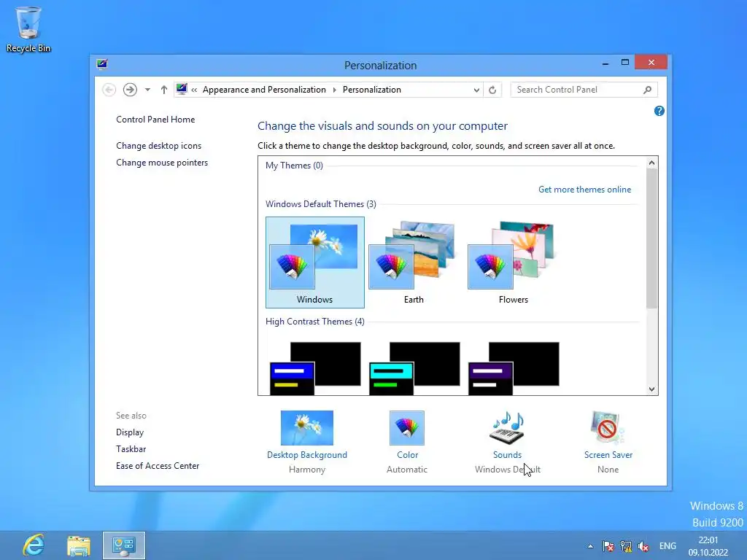Image resolution: width=747 pixels, height=560 pixels.
Task: Expand the hidden breadcrumb chevrons
Action: point(194,90)
